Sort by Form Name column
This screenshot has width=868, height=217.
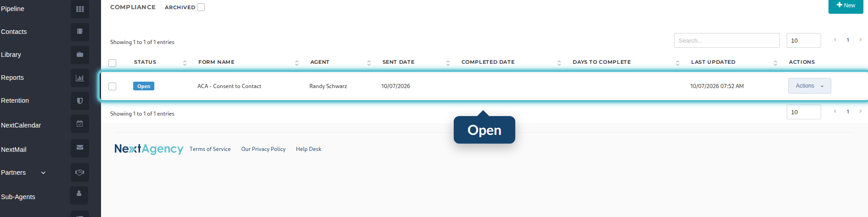tap(297, 63)
